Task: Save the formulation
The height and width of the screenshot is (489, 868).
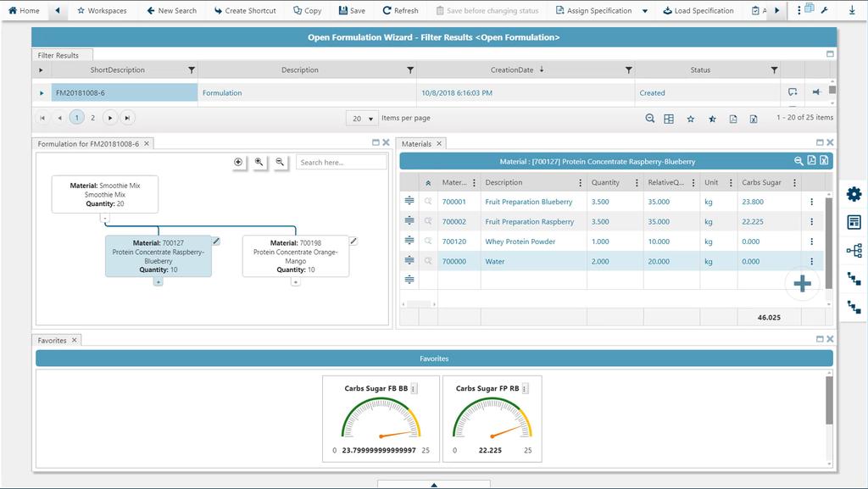Action: 352,10
